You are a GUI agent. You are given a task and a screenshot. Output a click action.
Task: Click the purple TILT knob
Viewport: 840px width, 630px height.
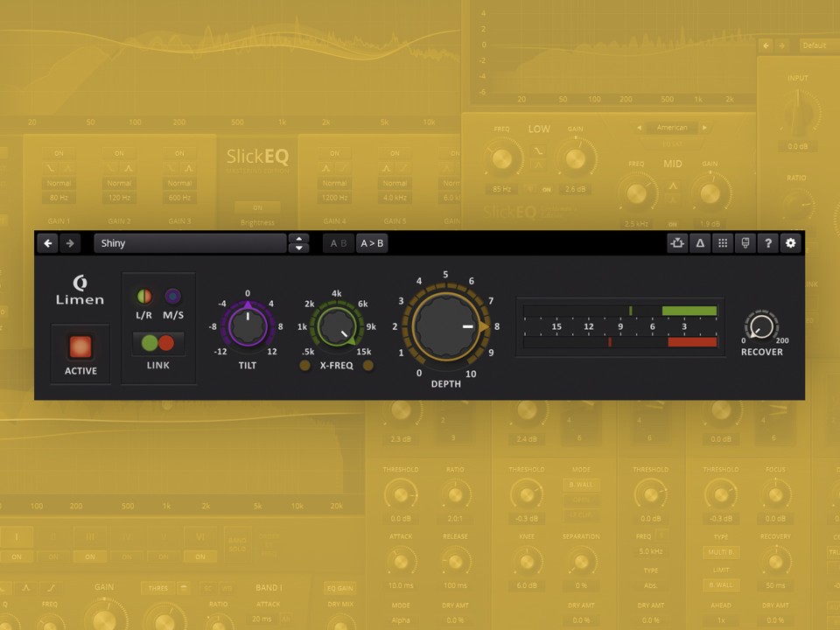pyautogui.click(x=248, y=325)
